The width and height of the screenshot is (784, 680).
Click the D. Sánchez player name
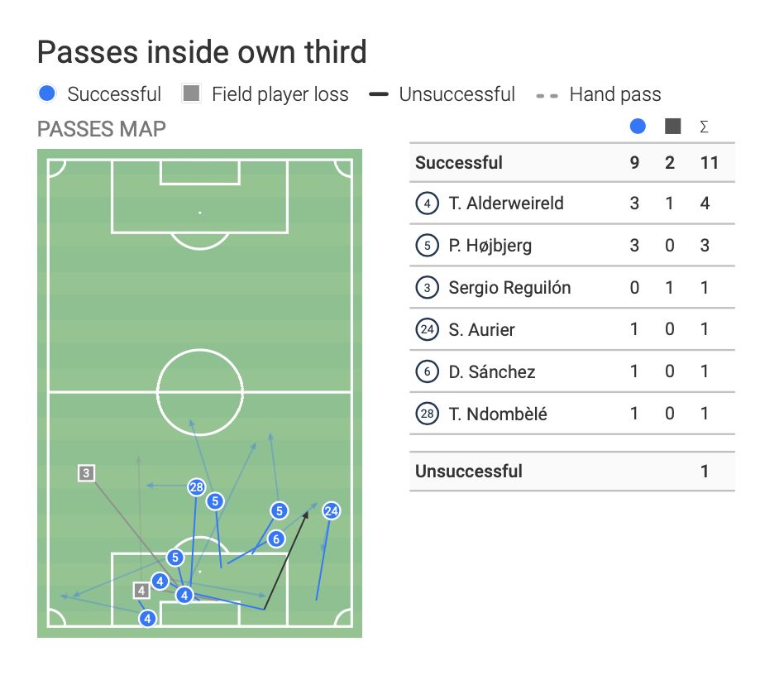click(x=491, y=372)
